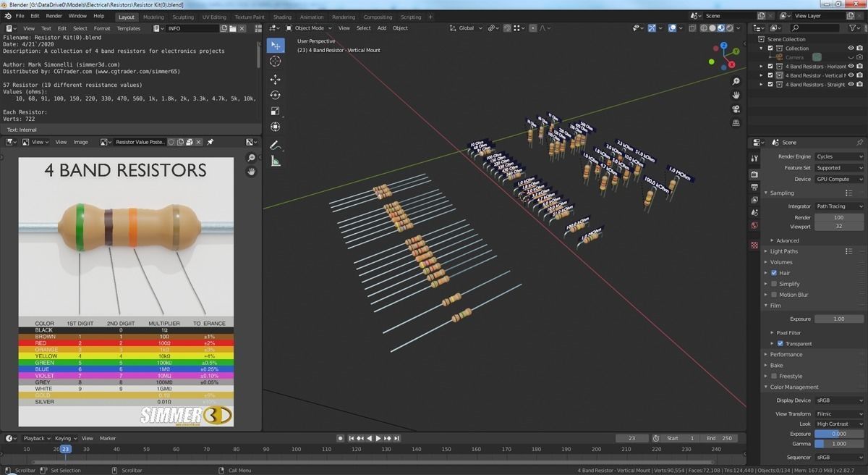
Task: Select the Cursor tool
Action: pos(275,62)
